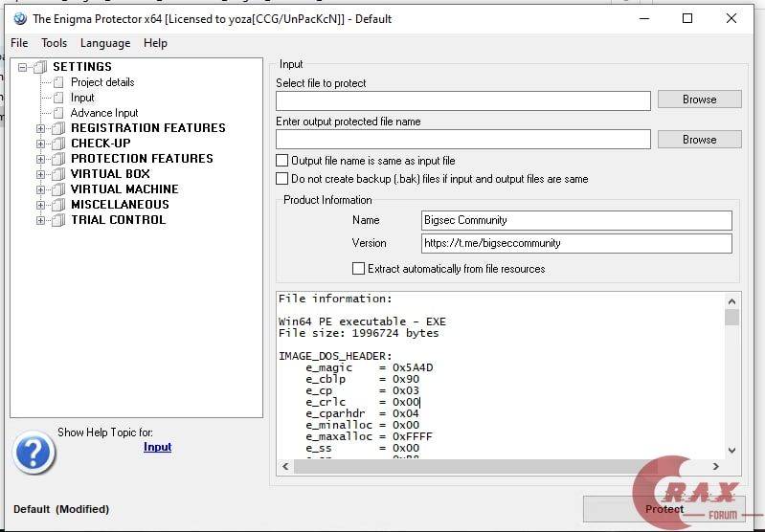The image size is (765, 532).
Task: Browse for the file to protect
Action: (x=699, y=100)
